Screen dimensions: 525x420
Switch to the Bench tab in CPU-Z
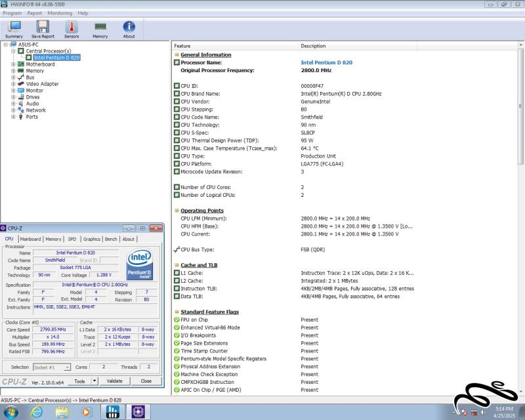pyautogui.click(x=111, y=239)
